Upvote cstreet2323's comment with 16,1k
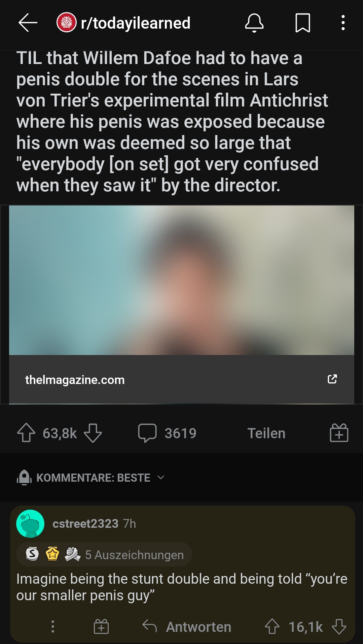Image resolution: width=363 pixels, height=644 pixels. pyautogui.click(x=272, y=627)
